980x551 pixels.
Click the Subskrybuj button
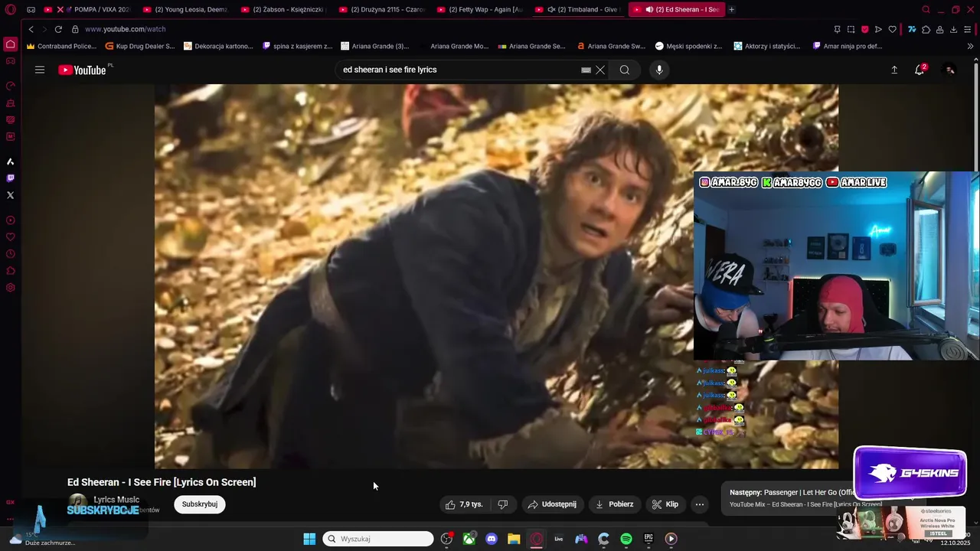200,504
